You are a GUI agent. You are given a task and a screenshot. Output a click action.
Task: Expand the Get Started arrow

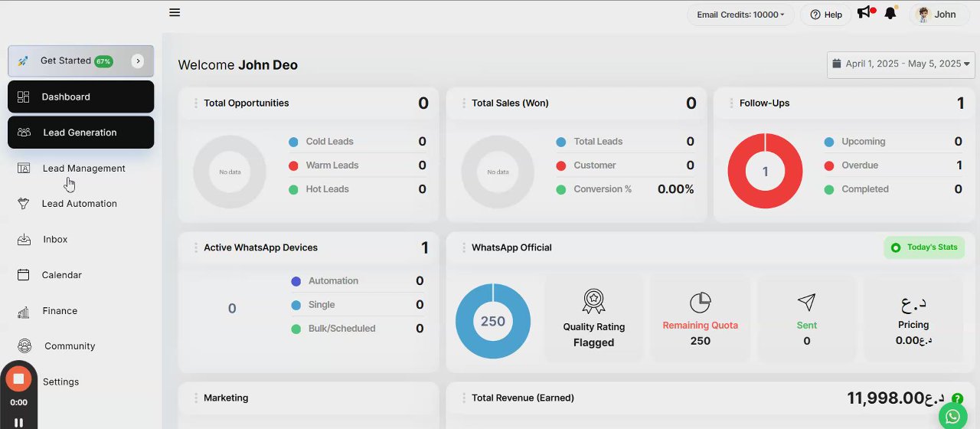tap(138, 61)
